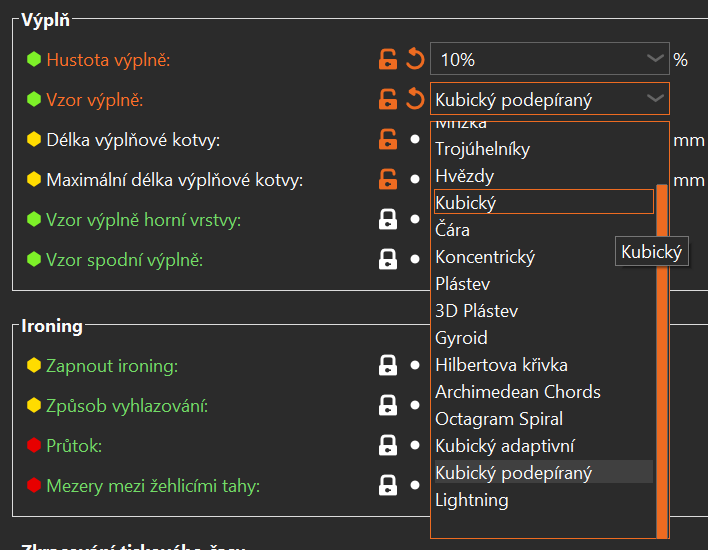Pick Kubický adaptivní from the list
The width and height of the screenshot is (708, 550).
coord(504,446)
